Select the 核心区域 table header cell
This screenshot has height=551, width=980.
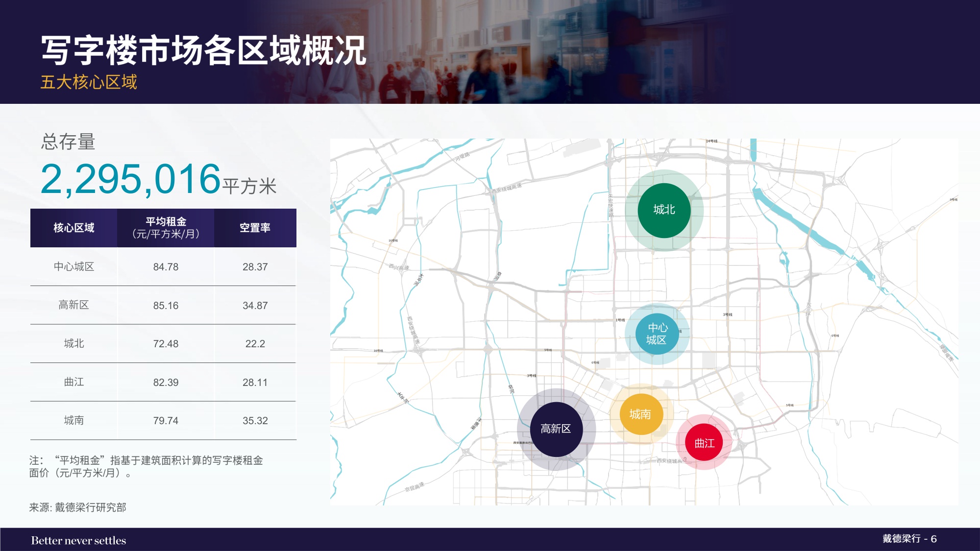pyautogui.click(x=73, y=227)
